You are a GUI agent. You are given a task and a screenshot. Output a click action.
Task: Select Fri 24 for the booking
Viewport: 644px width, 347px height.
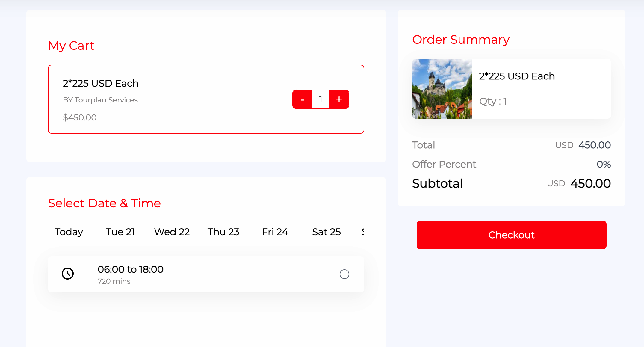pos(275,232)
